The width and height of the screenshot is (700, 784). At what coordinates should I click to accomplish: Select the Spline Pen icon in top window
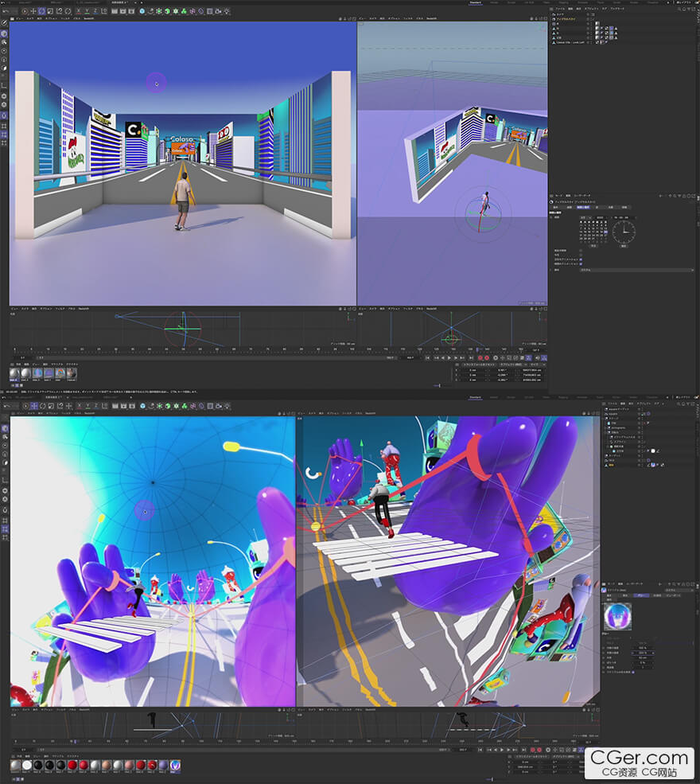coord(150,11)
